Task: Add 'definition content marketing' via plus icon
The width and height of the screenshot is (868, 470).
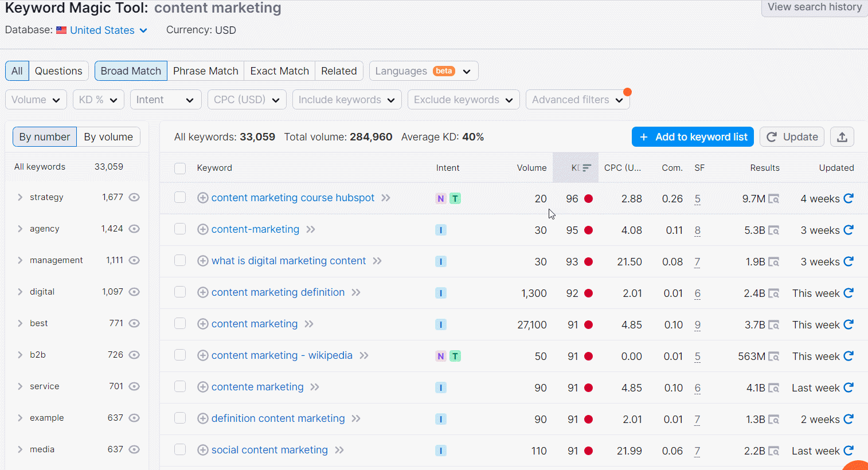Action: click(202, 418)
